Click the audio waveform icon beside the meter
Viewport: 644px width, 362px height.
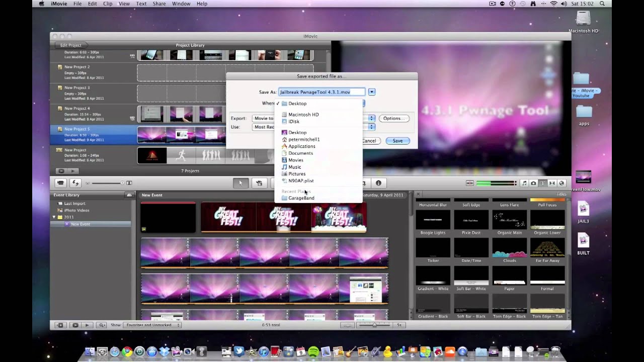(x=470, y=184)
